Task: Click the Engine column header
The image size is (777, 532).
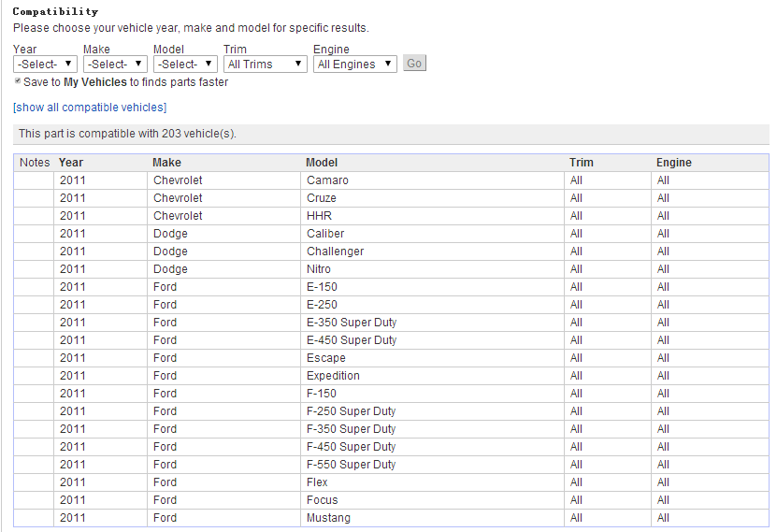Action: tap(673, 163)
